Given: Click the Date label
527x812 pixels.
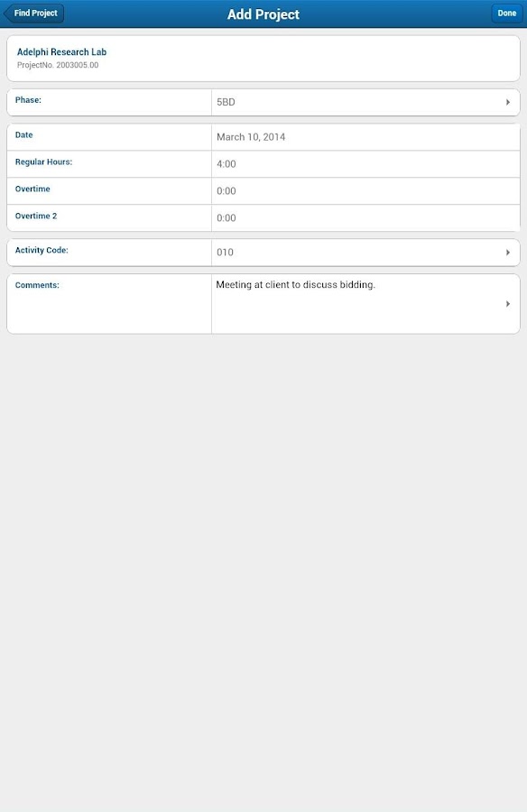Looking at the screenshot, I should click(23, 134).
